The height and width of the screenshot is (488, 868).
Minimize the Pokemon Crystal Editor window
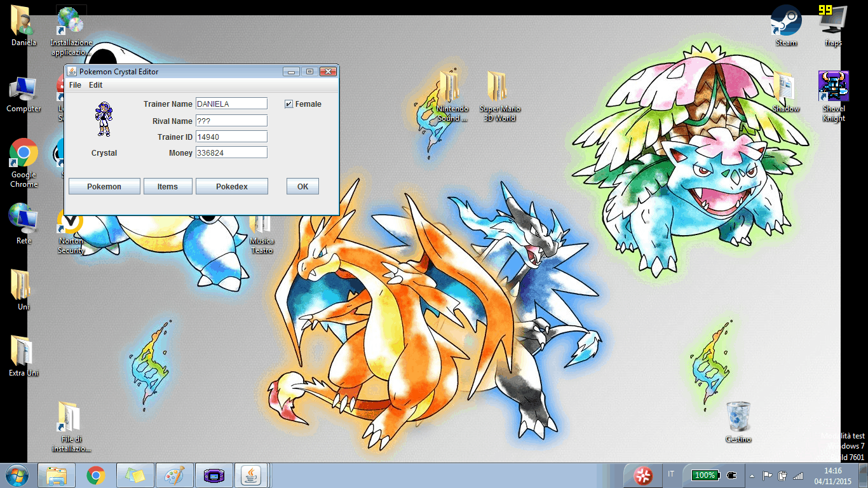tap(291, 71)
